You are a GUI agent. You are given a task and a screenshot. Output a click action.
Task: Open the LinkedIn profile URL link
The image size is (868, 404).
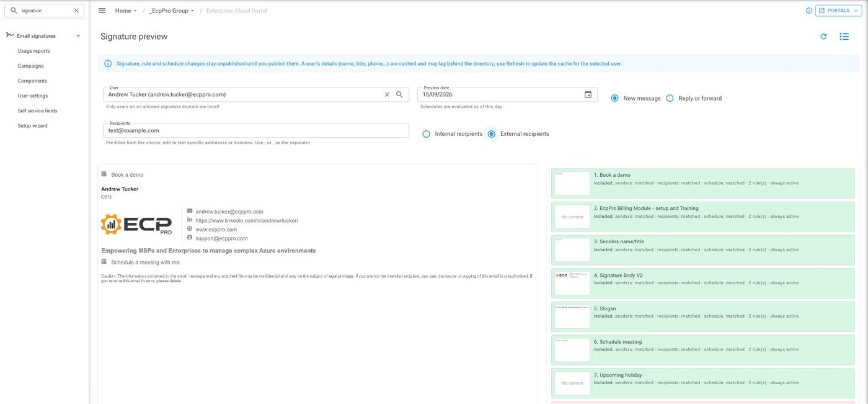tap(247, 220)
